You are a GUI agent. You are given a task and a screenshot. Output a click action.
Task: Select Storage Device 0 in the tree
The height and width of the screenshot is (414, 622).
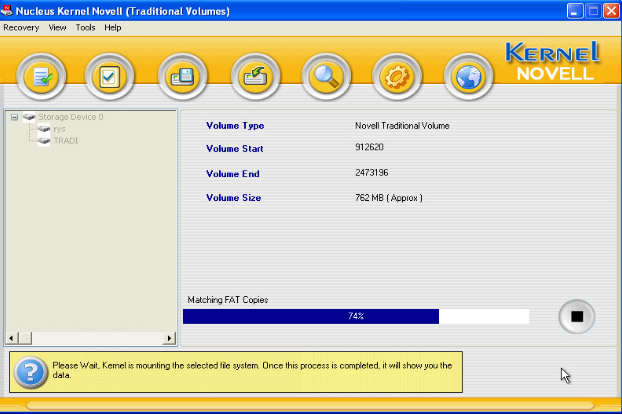[x=71, y=117]
